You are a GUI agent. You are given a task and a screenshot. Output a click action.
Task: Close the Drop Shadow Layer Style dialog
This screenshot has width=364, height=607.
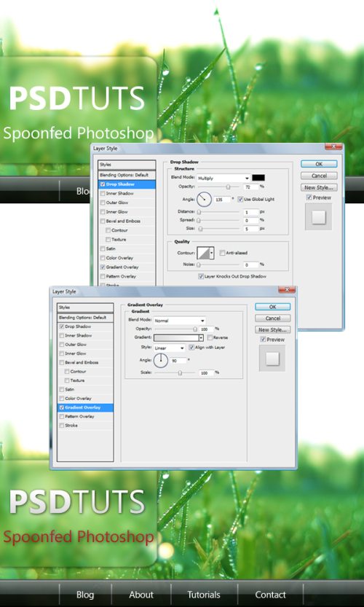[x=333, y=146]
